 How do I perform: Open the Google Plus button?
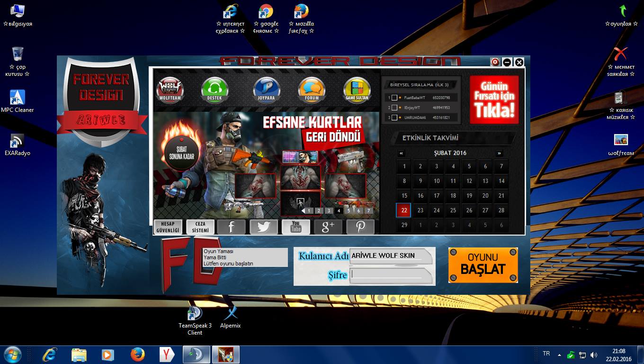pos(328,227)
